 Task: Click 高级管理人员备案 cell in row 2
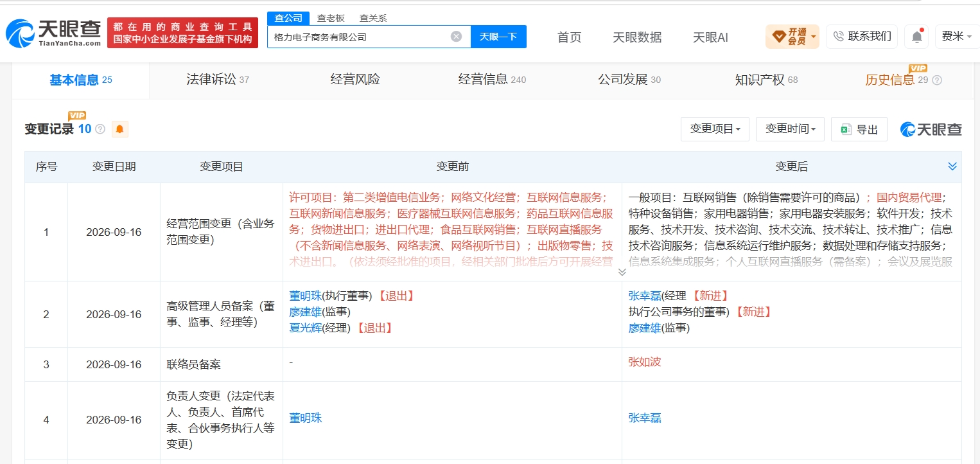click(x=221, y=314)
